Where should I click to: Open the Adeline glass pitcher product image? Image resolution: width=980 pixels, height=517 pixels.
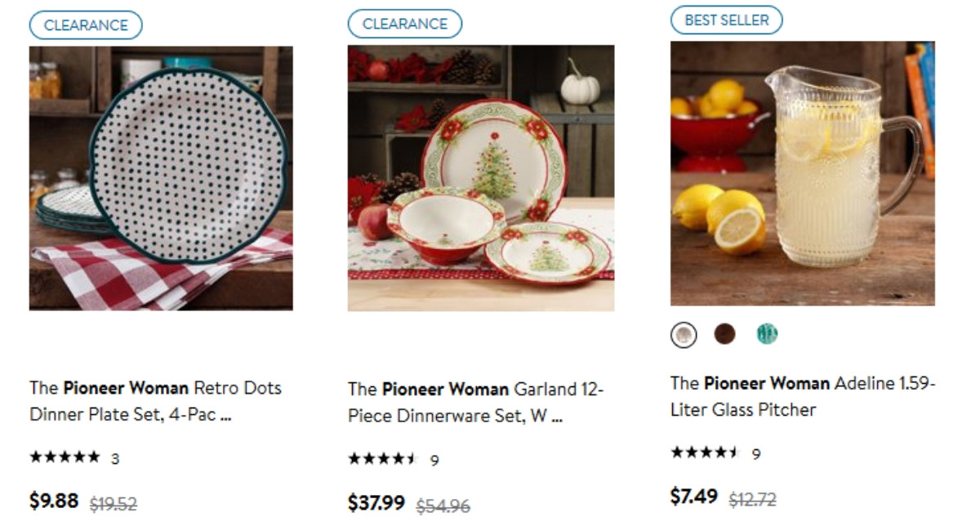[802, 174]
